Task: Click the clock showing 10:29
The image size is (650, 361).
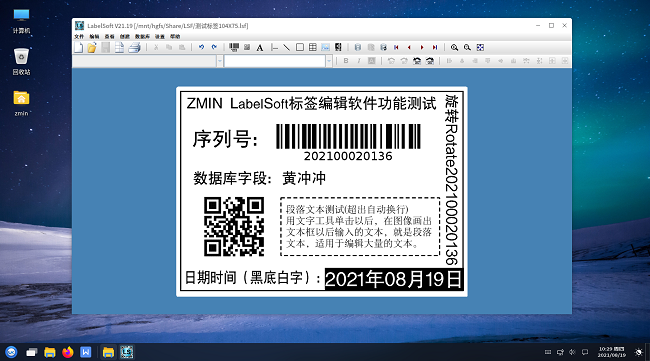Action: coord(611,352)
